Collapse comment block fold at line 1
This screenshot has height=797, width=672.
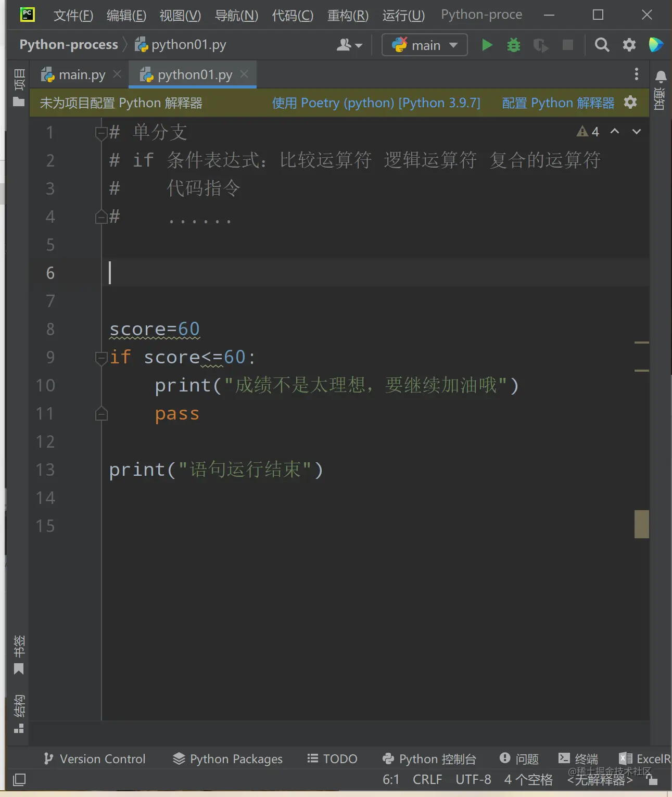102,133
